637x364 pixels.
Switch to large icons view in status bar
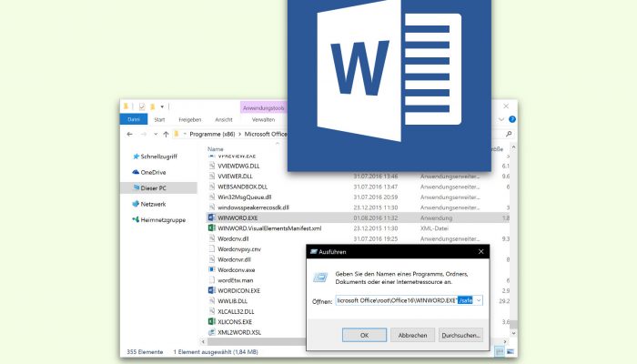coord(511,351)
